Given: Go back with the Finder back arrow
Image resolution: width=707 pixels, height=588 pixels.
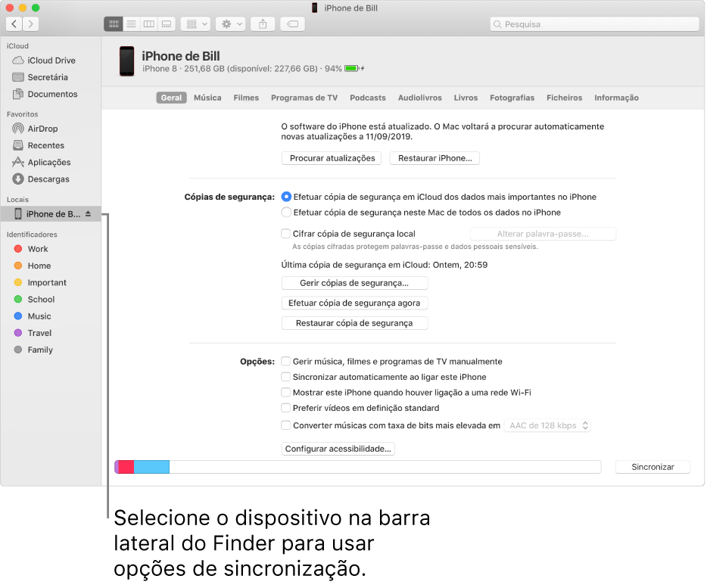Looking at the screenshot, I should (14, 24).
